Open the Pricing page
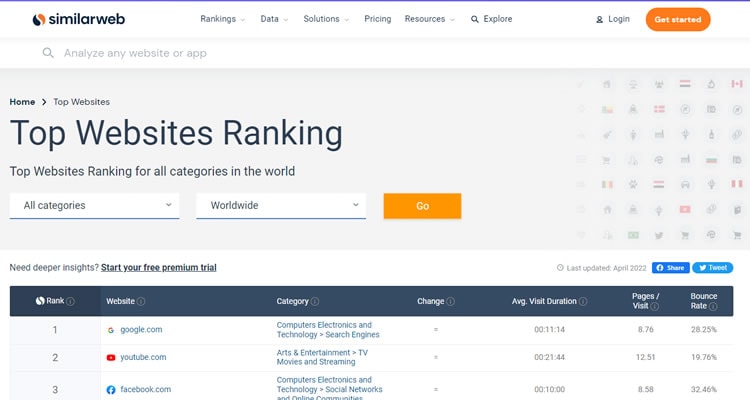 377,19
